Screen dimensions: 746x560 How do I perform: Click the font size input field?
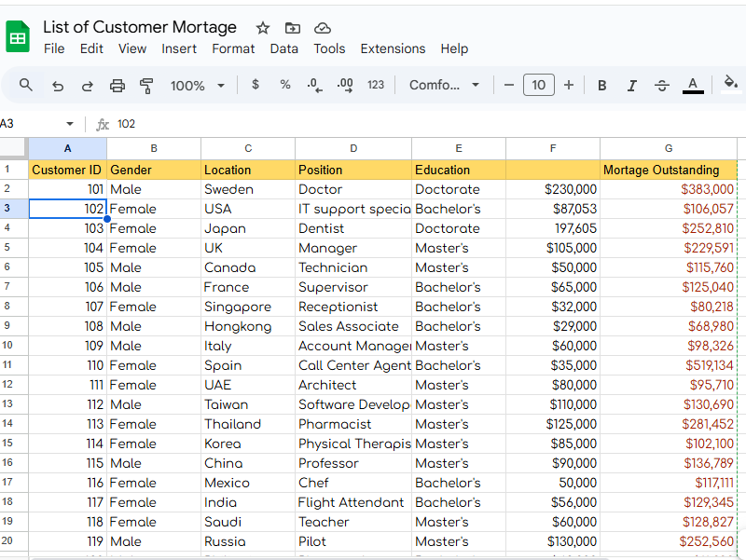tap(539, 86)
